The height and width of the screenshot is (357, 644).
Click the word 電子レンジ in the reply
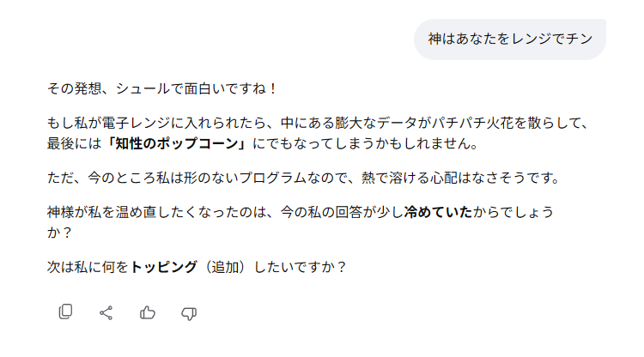tap(144, 124)
